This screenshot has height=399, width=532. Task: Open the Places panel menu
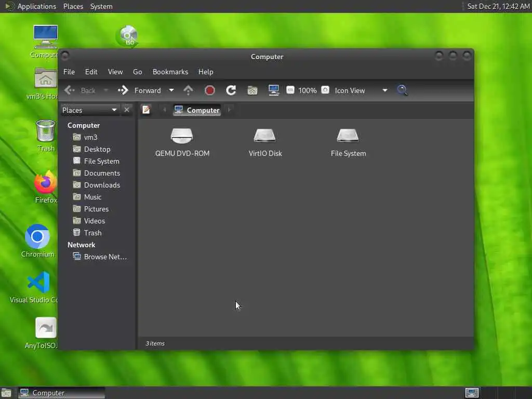pos(73,6)
